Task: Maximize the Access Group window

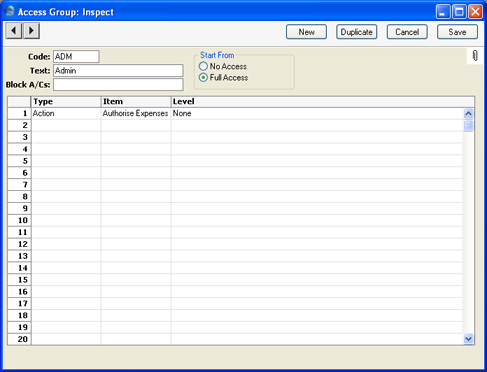Action: [459, 12]
